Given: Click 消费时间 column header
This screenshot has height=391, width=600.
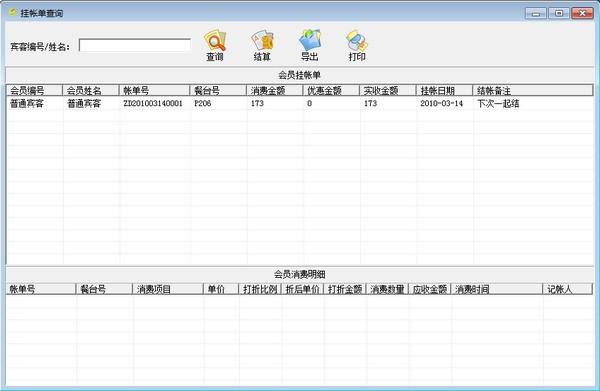Looking at the screenshot, I should tap(497, 289).
